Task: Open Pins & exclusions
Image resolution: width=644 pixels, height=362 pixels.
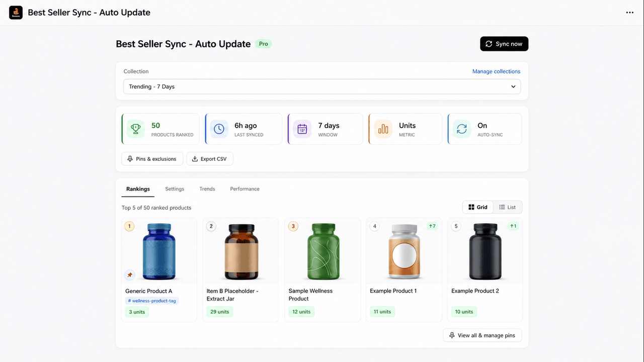Action: (x=152, y=159)
